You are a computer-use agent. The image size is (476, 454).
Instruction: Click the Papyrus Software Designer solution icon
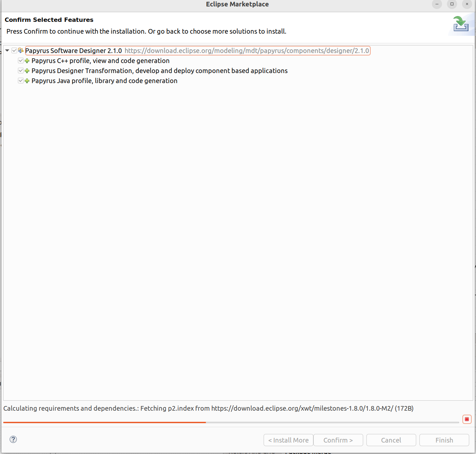click(21, 50)
